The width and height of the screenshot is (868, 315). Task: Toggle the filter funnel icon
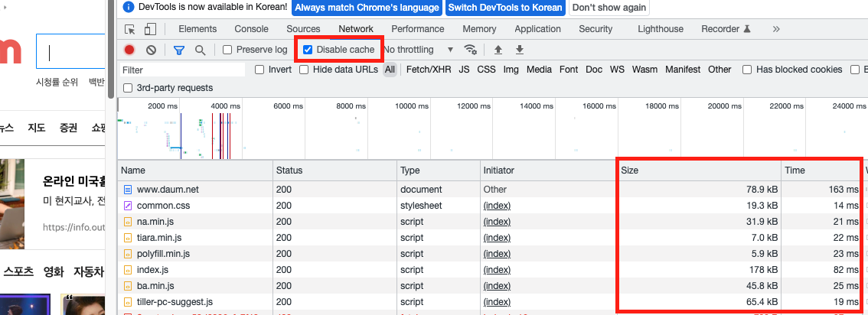pos(179,50)
